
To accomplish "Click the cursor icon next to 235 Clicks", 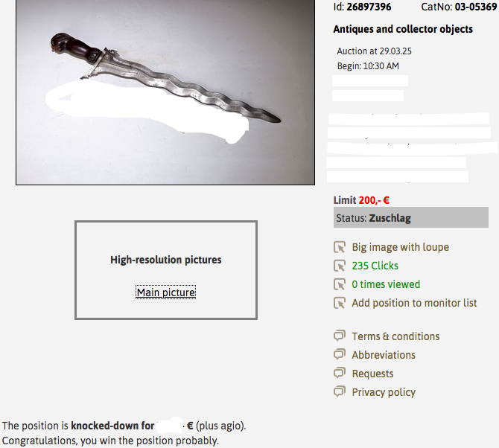I will (340, 266).
